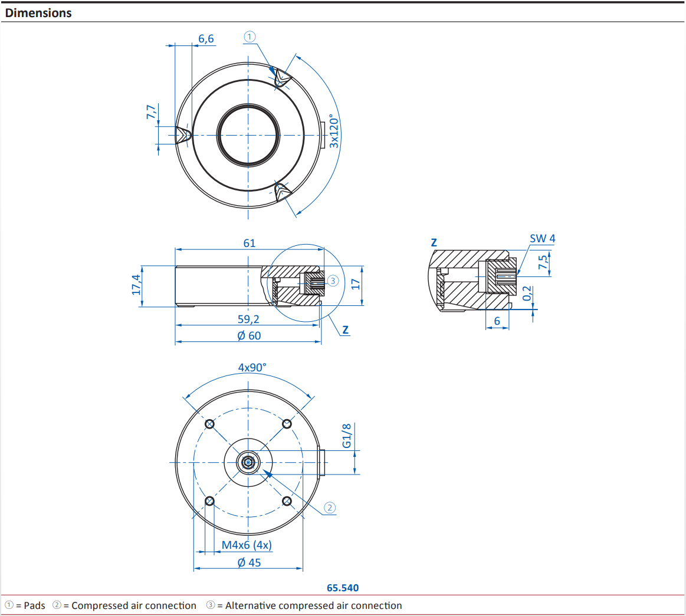
Task: Select the 59,2 width dimension
Action: 248,319
